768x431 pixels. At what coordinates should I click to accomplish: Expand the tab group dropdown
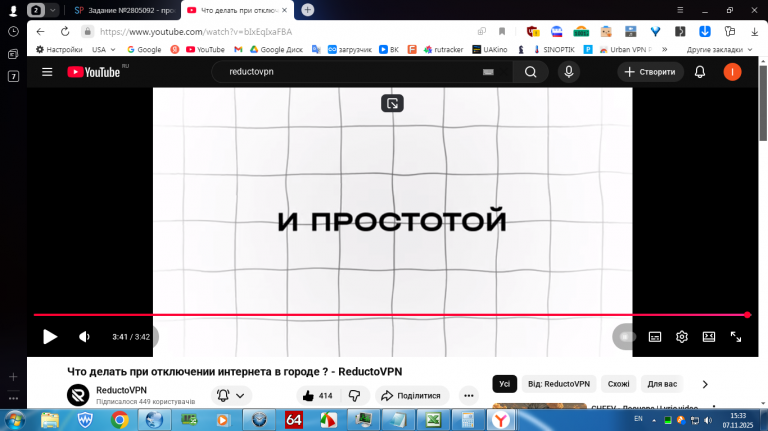52,10
